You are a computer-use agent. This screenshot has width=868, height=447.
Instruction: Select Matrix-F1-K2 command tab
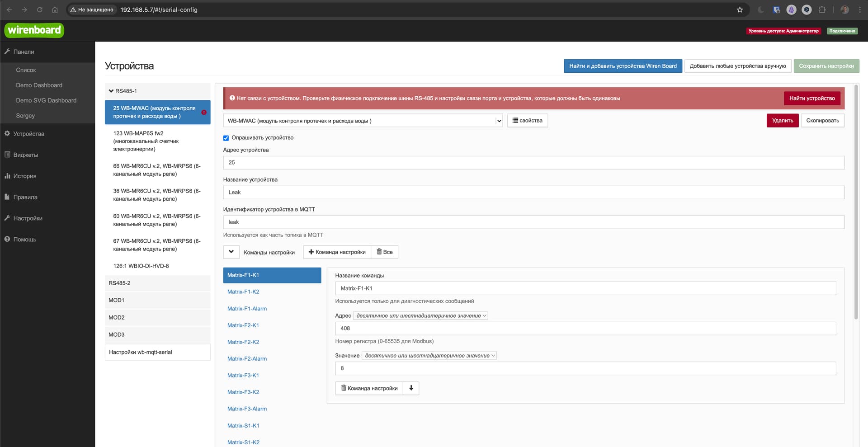click(x=272, y=292)
